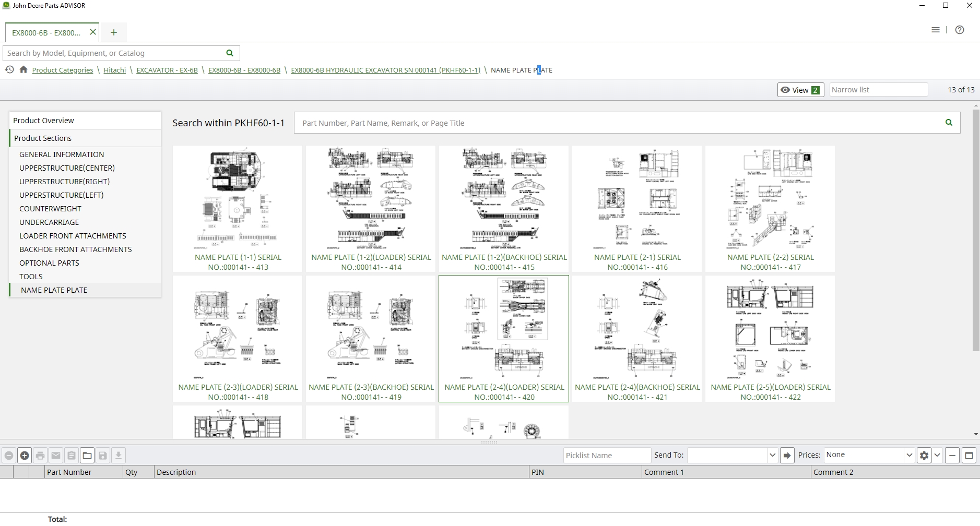980x526 pixels.
Task: Open the UPPERSTRUCTURE(CENTER) section
Action: (x=67, y=168)
